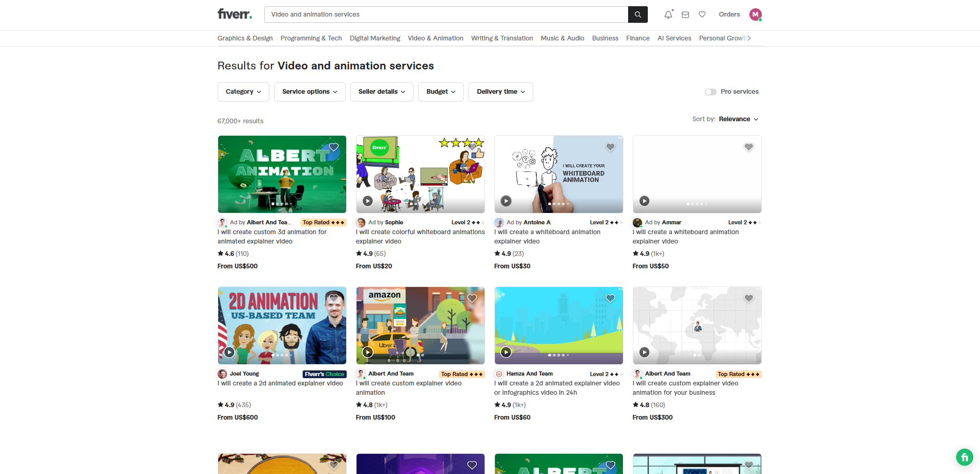Open the messages envelope icon

(685, 15)
